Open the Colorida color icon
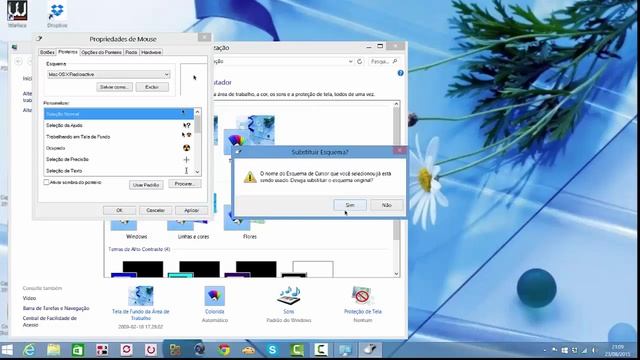This screenshot has width=640, height=360. (215, 296)
